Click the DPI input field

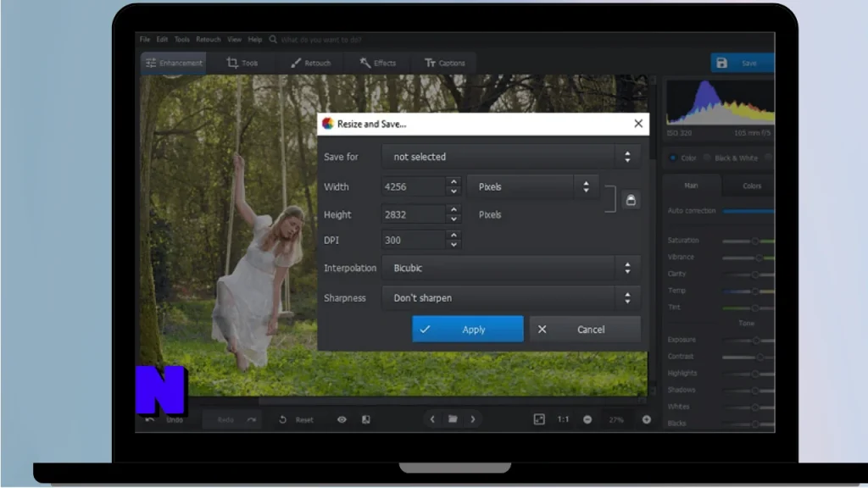[x=414, y=240]
